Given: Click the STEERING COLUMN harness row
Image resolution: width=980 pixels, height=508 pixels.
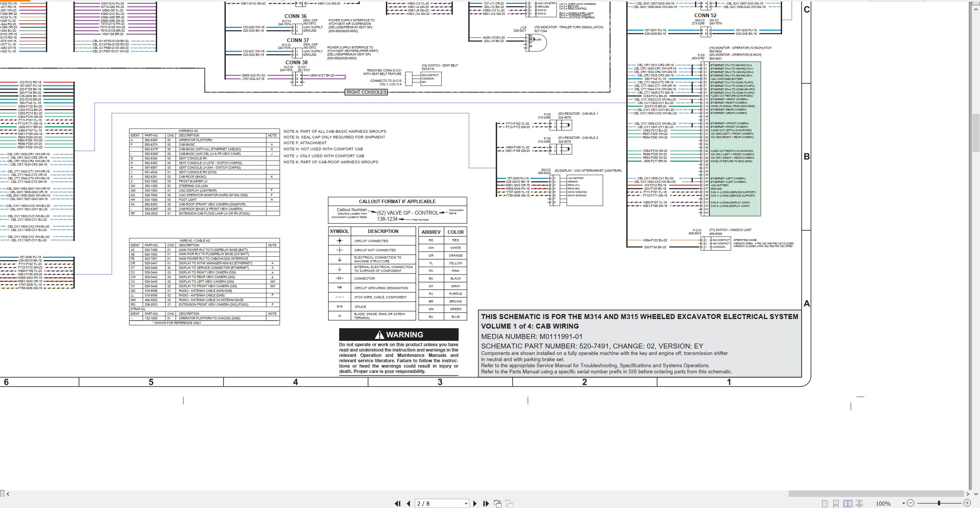Looking at the screenshot, I should click(x=204, y=186).
